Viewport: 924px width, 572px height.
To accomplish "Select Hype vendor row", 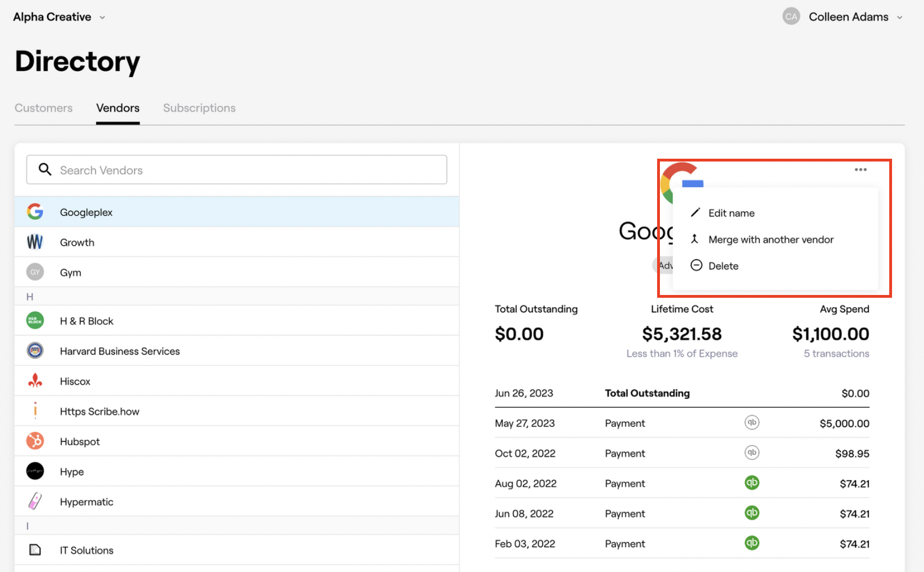I will [237, 472].
